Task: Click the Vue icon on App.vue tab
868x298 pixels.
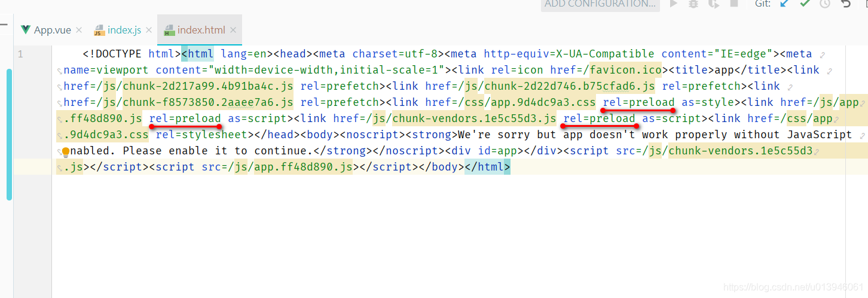Action: click(x=25, y=30)
